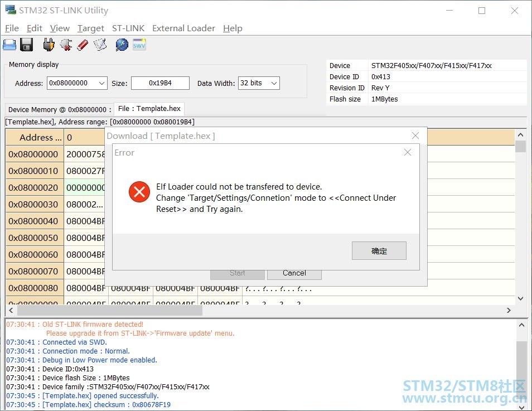Expand the Data Width dropdown
This screenshot has width=532, height=411.
pyautogui.click(x=274, y=83)
